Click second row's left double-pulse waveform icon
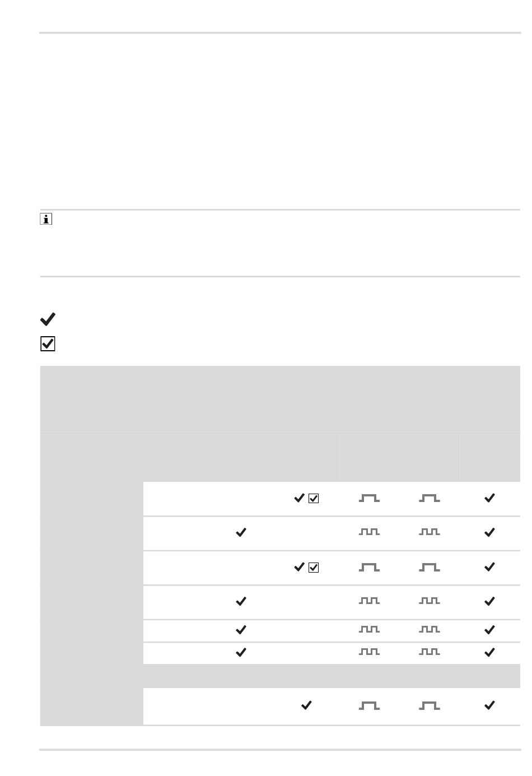 point(369,532)
